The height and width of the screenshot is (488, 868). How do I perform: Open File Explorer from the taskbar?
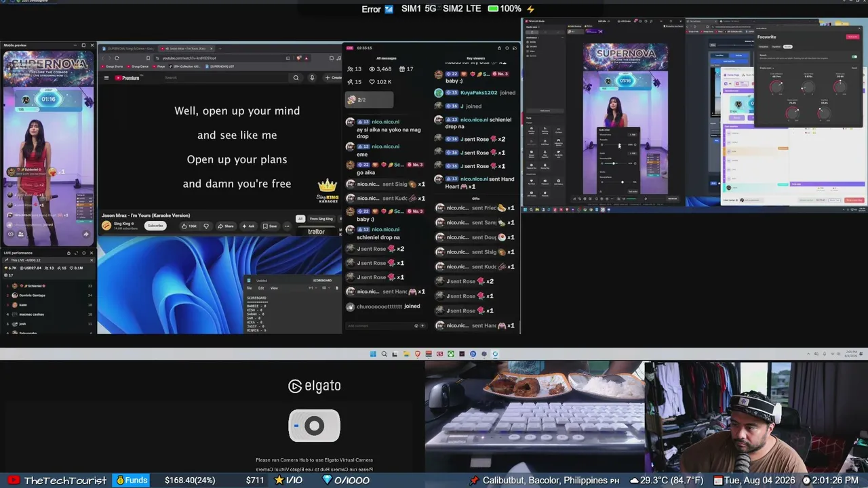[406, 354]
